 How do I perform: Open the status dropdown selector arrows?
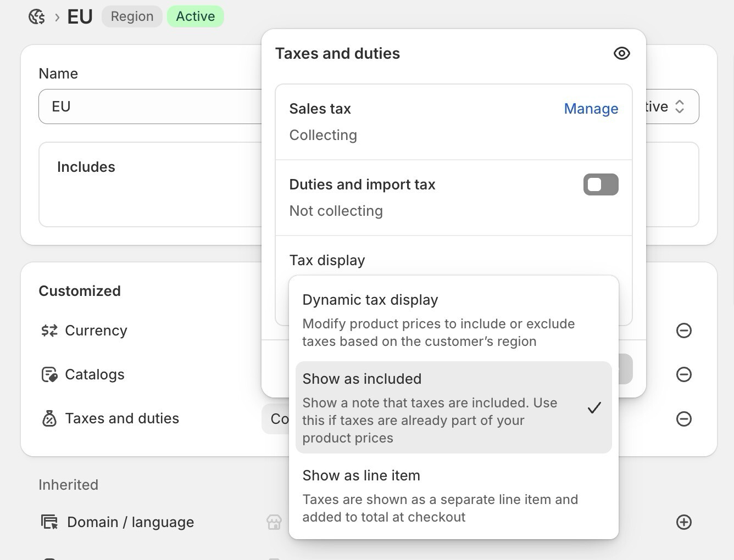click(x=680, y=107)
